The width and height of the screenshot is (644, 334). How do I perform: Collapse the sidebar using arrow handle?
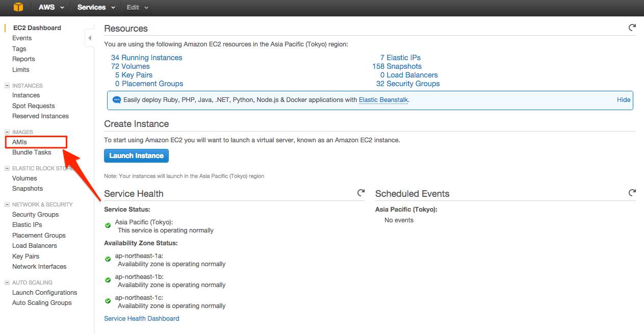[90, 38]
